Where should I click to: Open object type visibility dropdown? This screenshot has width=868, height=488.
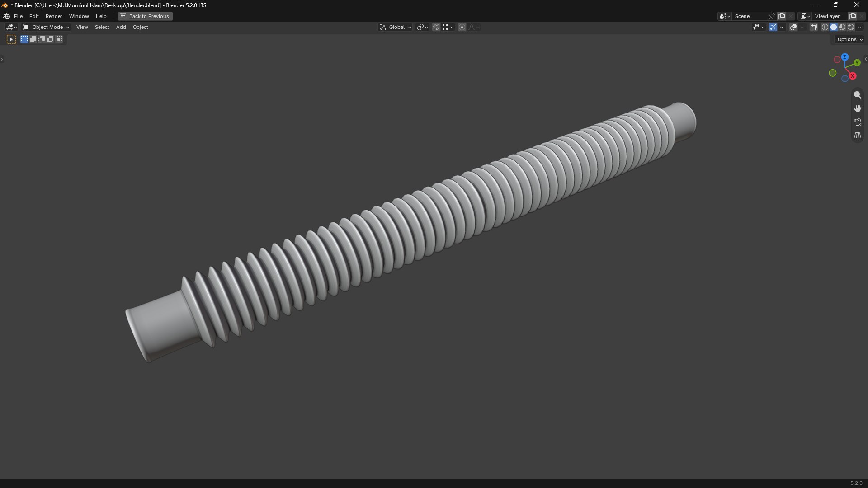tap(759, 27)
